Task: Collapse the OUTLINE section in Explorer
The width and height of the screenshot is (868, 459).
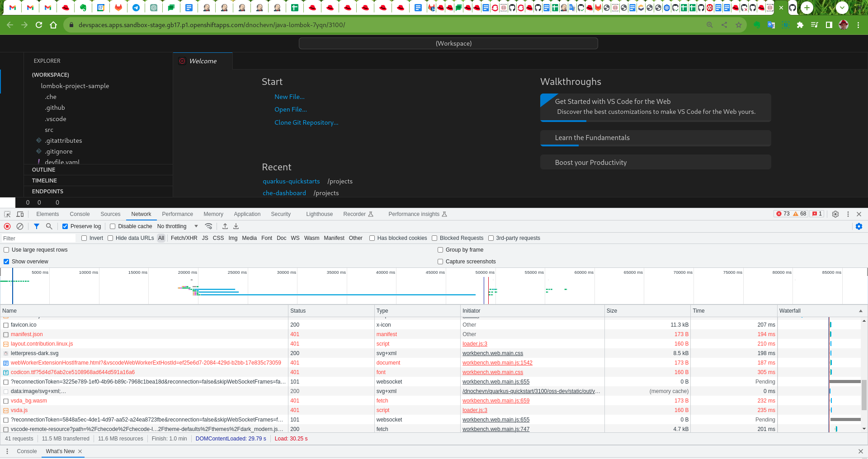Action: tap(44, 170)
